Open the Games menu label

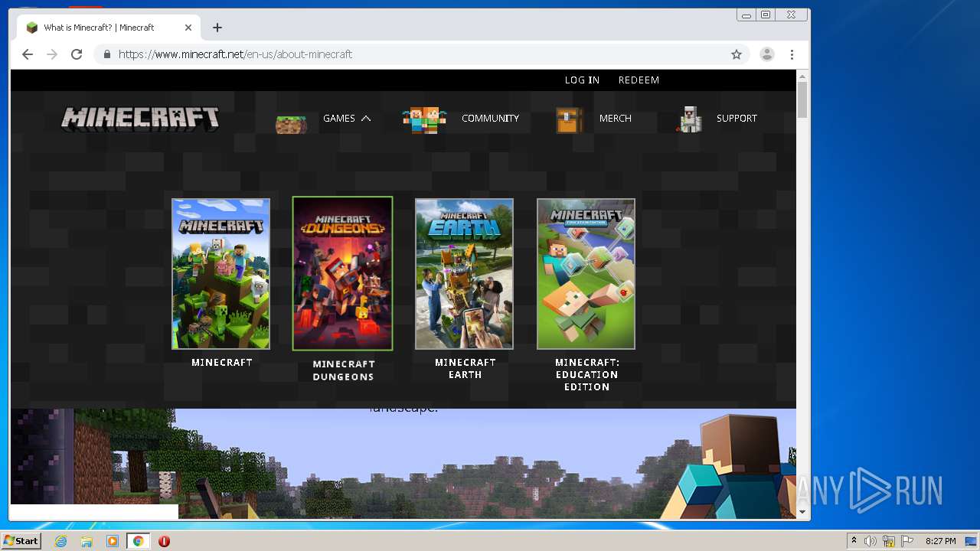tap(339, 119)
